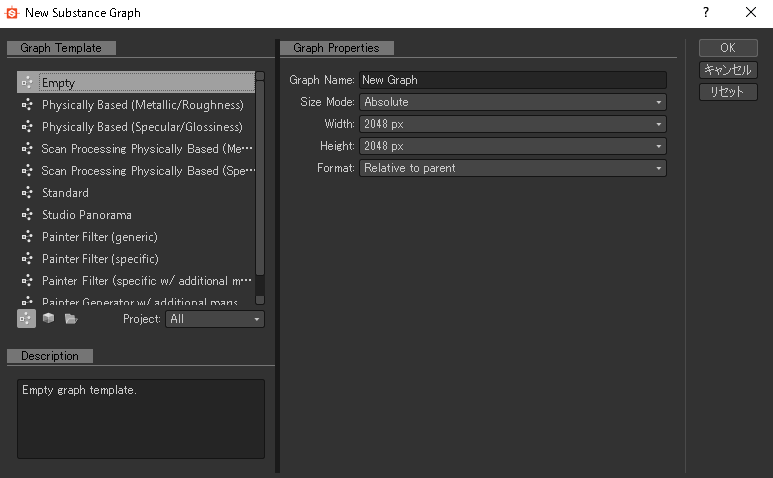Click the scrollbar up arrow in template list
The width and height of the screenshot is (773, 478).
coord(260,76)
